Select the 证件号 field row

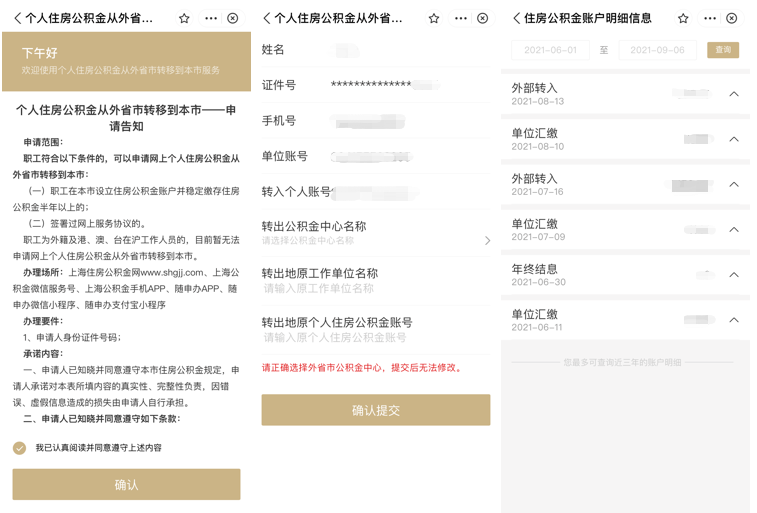[x=376, y=85]
